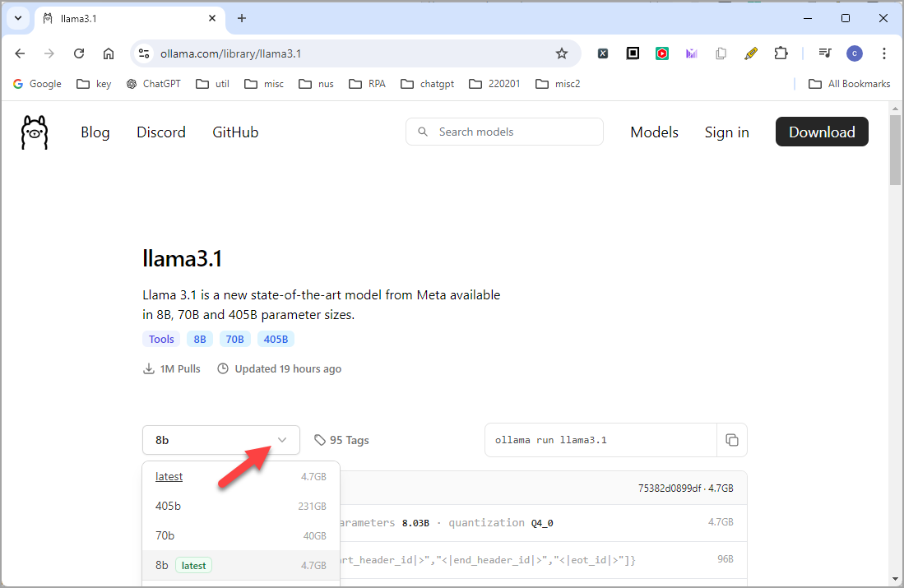Click the browser forward arrow
The height and width of the screenshot is (588, 904).
[x=49, y=53]
